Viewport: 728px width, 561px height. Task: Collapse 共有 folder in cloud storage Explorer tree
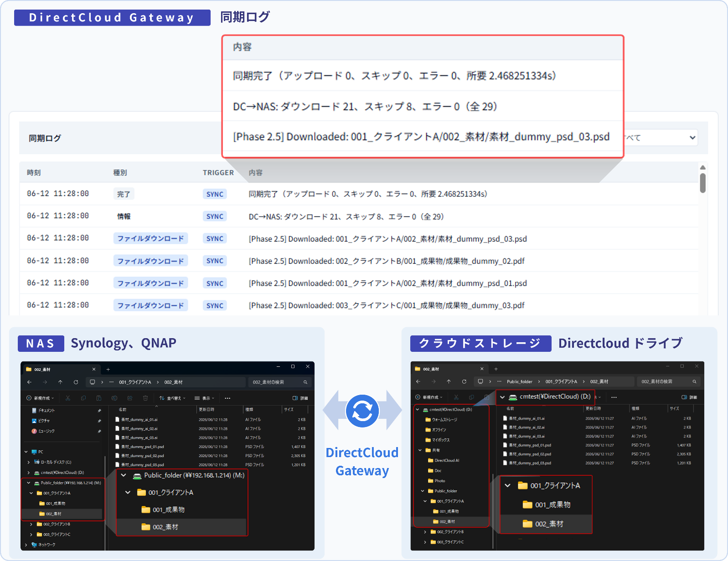point(420,450)
